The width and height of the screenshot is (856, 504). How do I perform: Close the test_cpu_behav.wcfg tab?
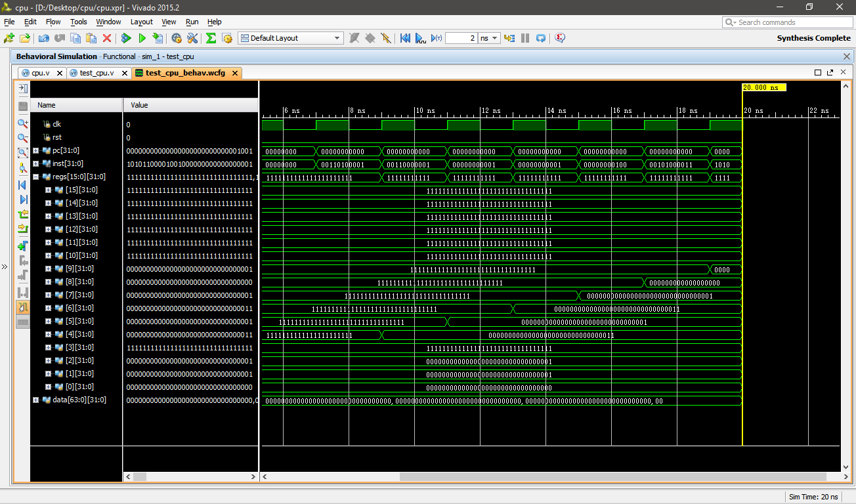pyautogui.click(x=234, y=73)
